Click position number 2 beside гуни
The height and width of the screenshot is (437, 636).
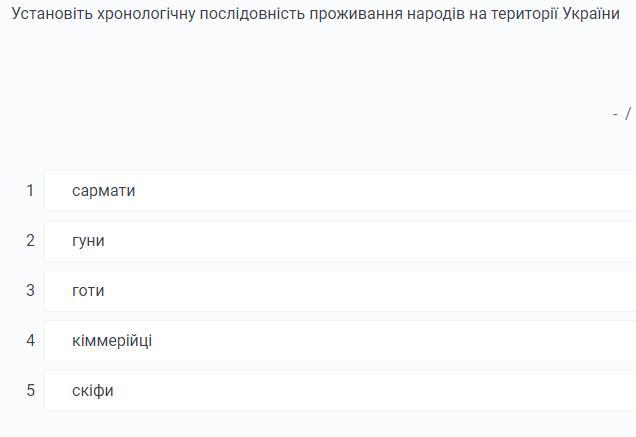[x=30, y=241]
